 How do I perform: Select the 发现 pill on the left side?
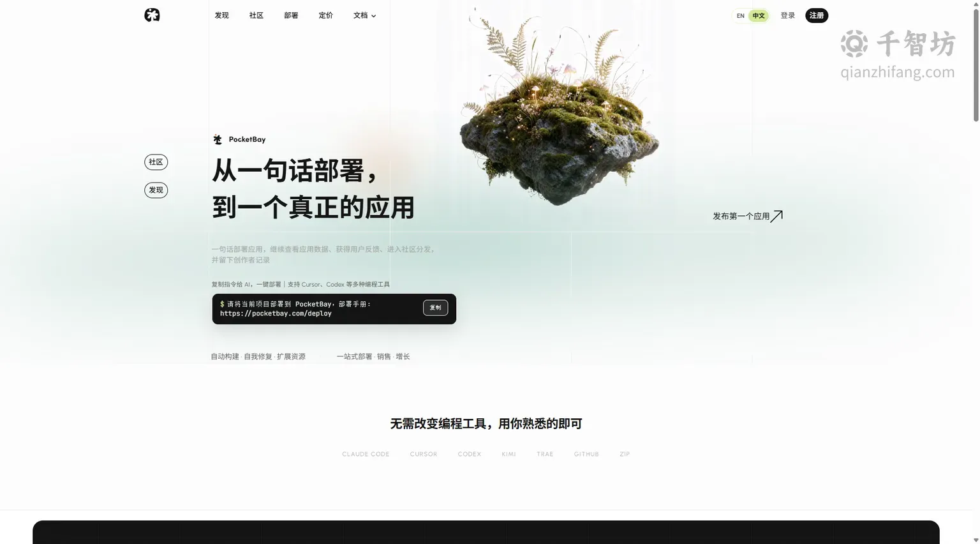point(156,190)
